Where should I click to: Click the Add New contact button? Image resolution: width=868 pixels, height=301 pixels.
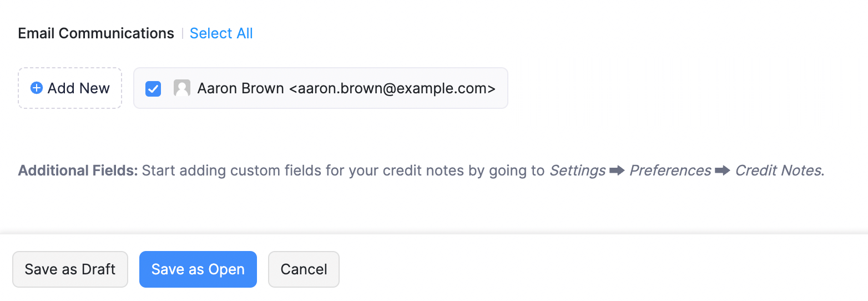click(x=70, y=88)
